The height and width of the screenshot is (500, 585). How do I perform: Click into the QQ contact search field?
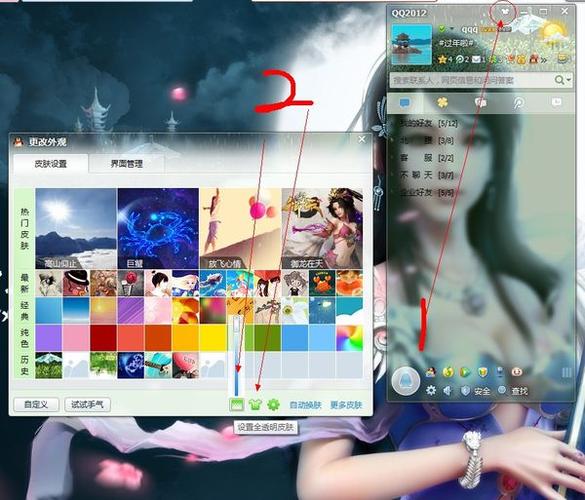pos(472,80)
